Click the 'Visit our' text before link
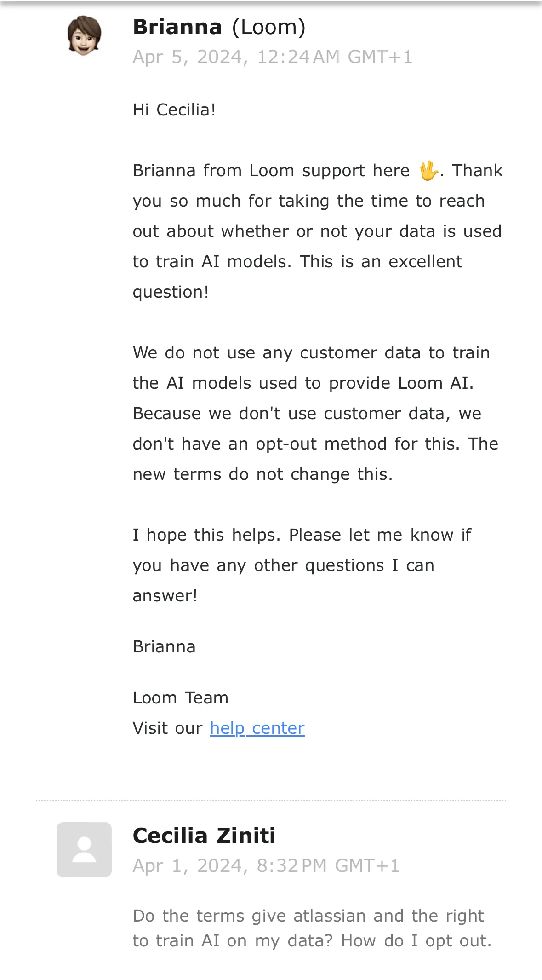This screenshot has height=980, width=542. click(167, 728)
